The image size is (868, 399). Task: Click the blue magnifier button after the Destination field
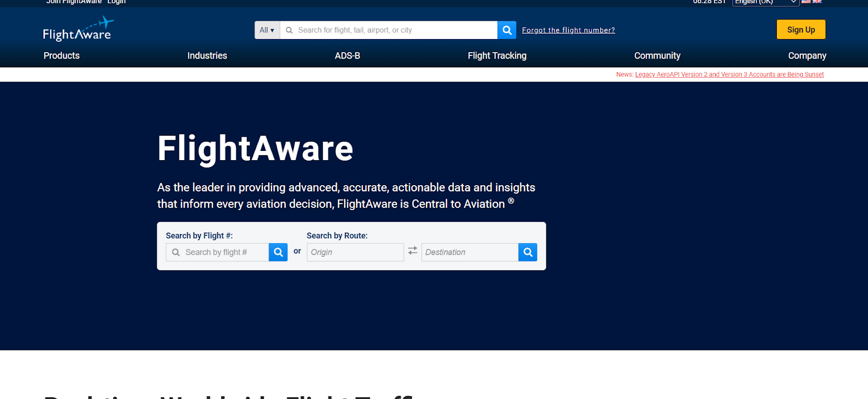pyautogui.click(x=528, y=252)
